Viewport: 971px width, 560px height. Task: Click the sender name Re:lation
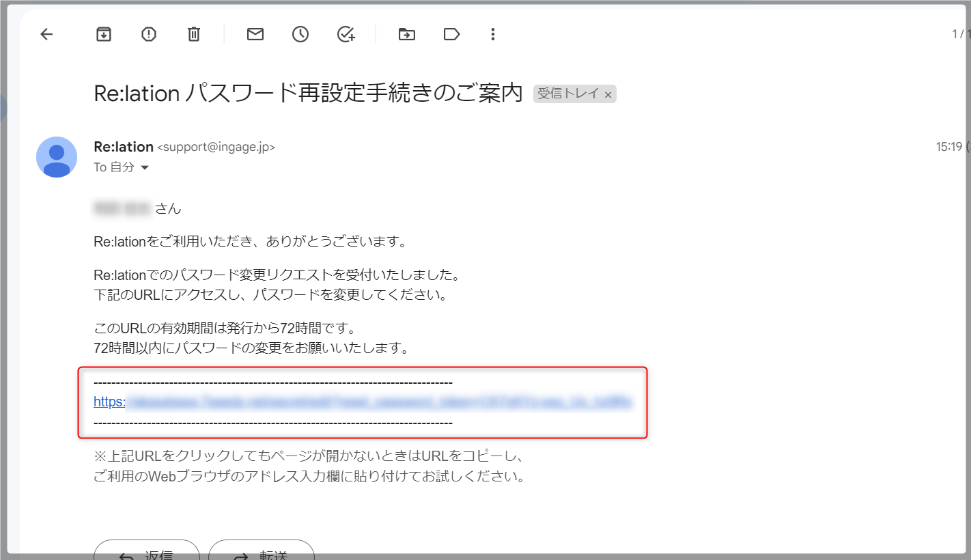[124, 147]
